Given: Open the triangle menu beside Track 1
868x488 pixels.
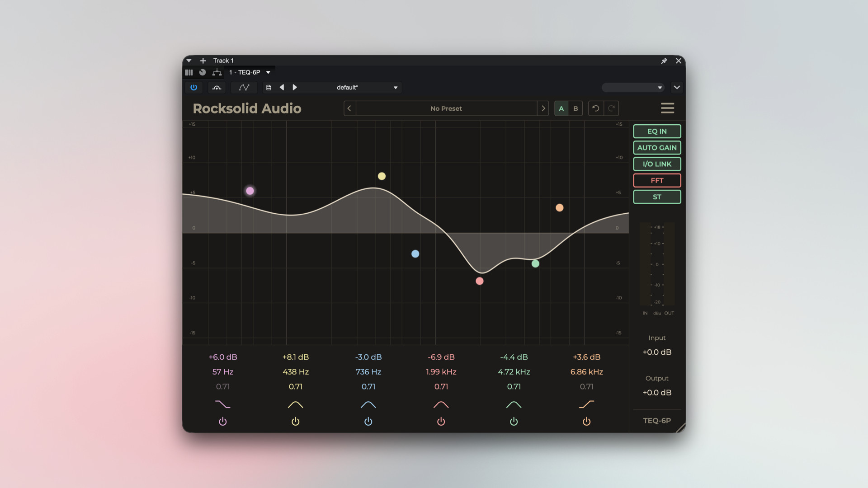Looking at the screenshot, I should 189,61.
